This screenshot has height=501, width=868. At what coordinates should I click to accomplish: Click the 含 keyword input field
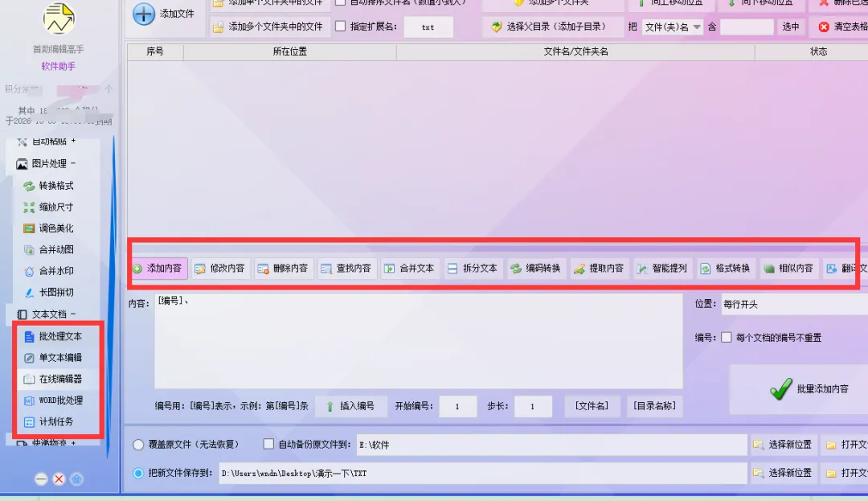tap(747, 27)
